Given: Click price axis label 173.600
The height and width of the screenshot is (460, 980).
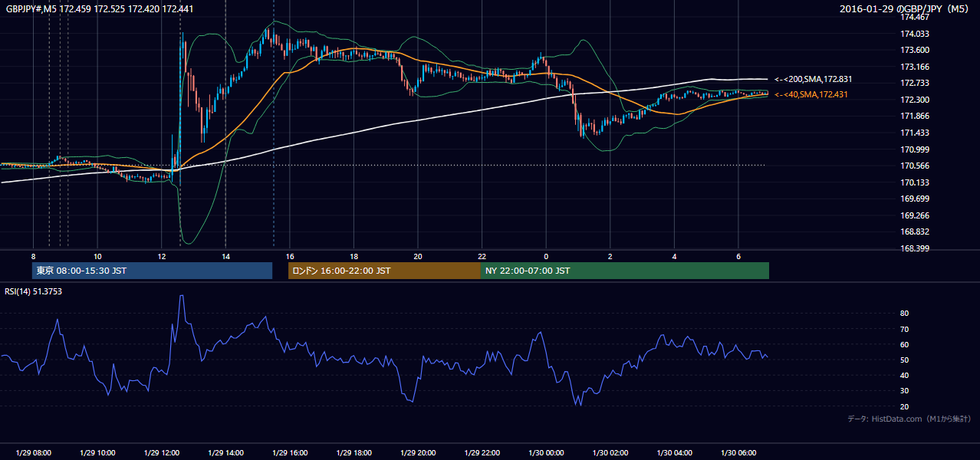Looking at the screenshot, I should pos(914,51).
